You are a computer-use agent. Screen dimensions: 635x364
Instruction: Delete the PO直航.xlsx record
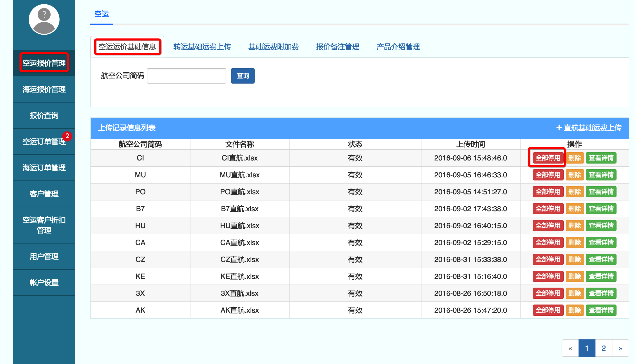pos(574,192)
